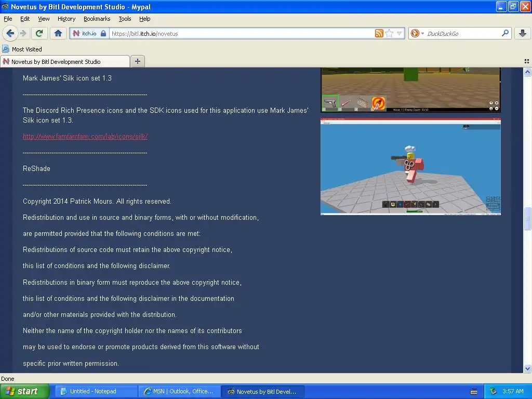
Task: Open the Downloads arrow button
Action: click(x=523, y=33)
